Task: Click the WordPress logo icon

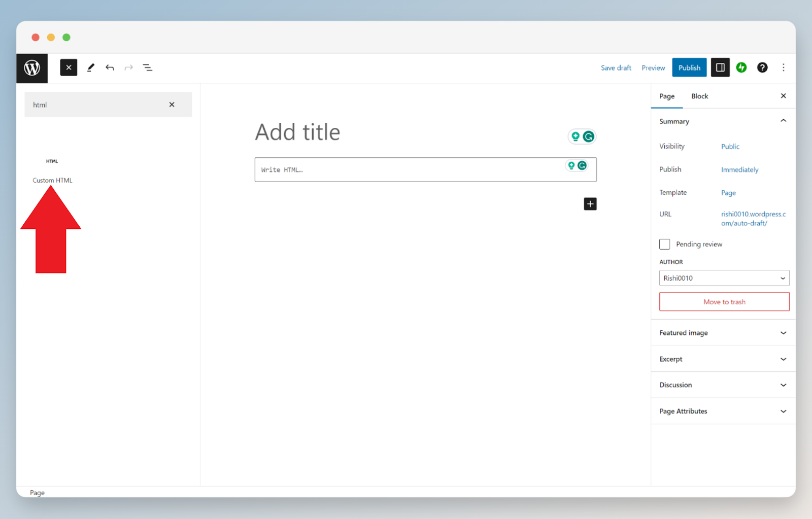Action: [x=32, y=68]
